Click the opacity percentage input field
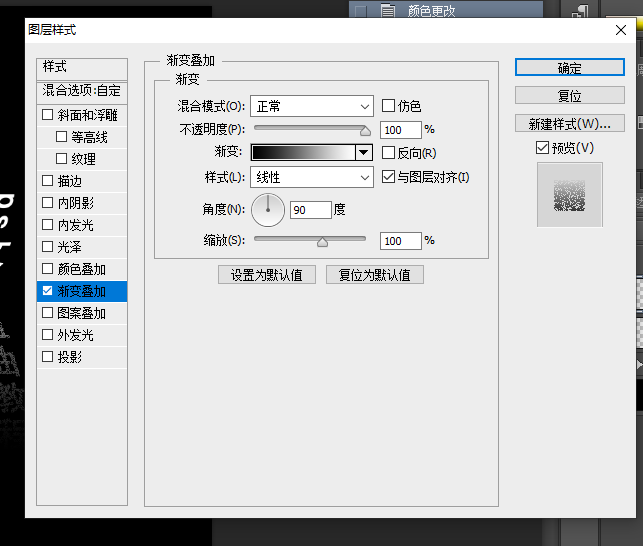 point(401,130)
